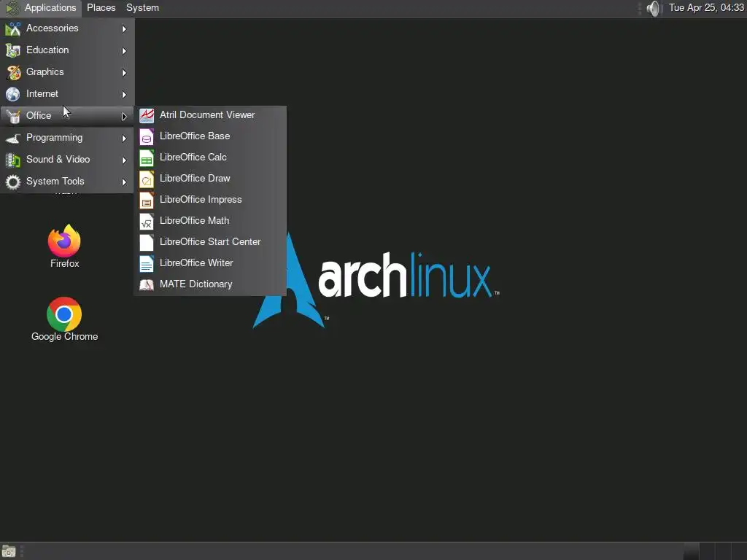Click the Internet globe icon
Viewport: 747px width, 560px height.
click(13, 94)
